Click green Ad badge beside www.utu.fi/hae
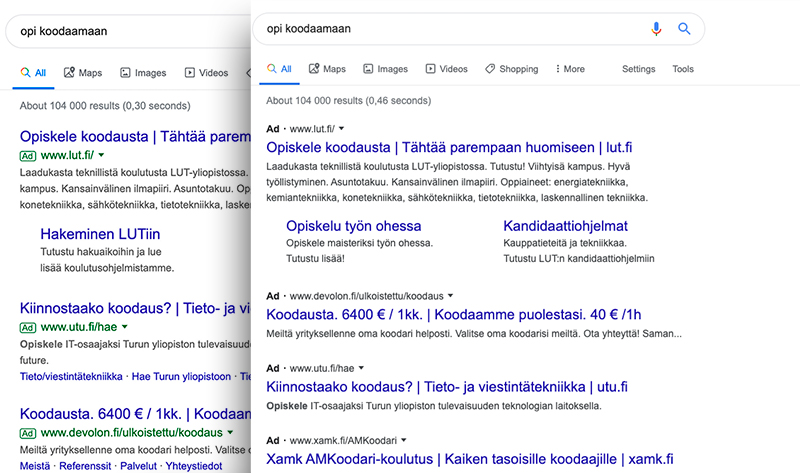Viewport: 800px width, 473px height. click(28, 327)
